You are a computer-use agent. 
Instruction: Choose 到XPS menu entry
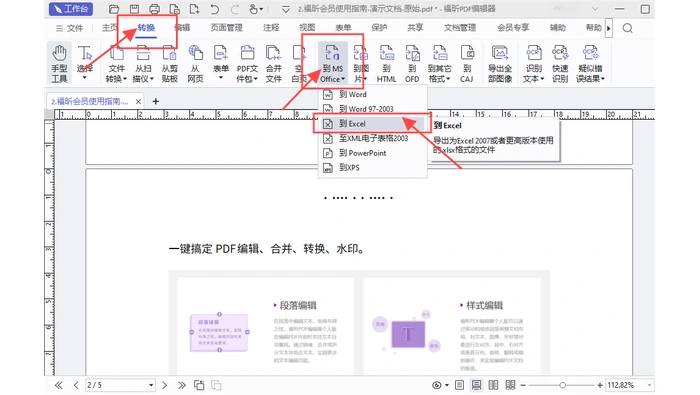pyautogui.click(x=373, y=168)
